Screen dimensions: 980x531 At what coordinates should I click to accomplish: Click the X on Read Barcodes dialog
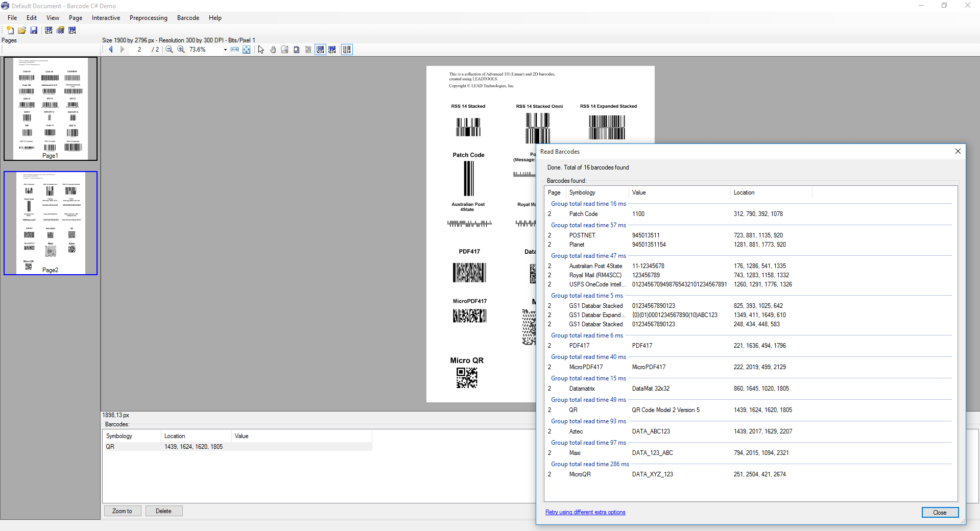tap(958, 151)
